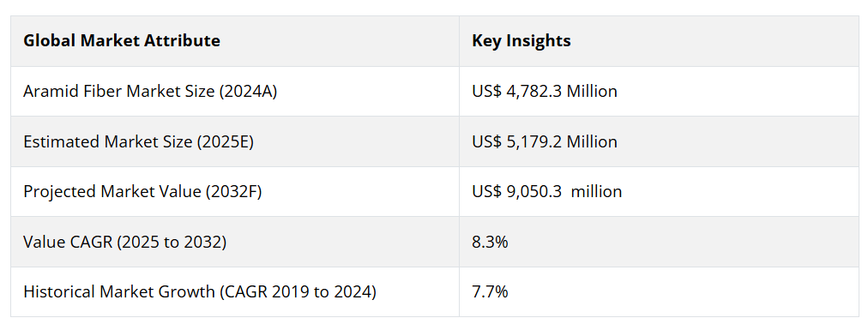
Task: Click the lowercase million text
Action: (x=597, y=191)
